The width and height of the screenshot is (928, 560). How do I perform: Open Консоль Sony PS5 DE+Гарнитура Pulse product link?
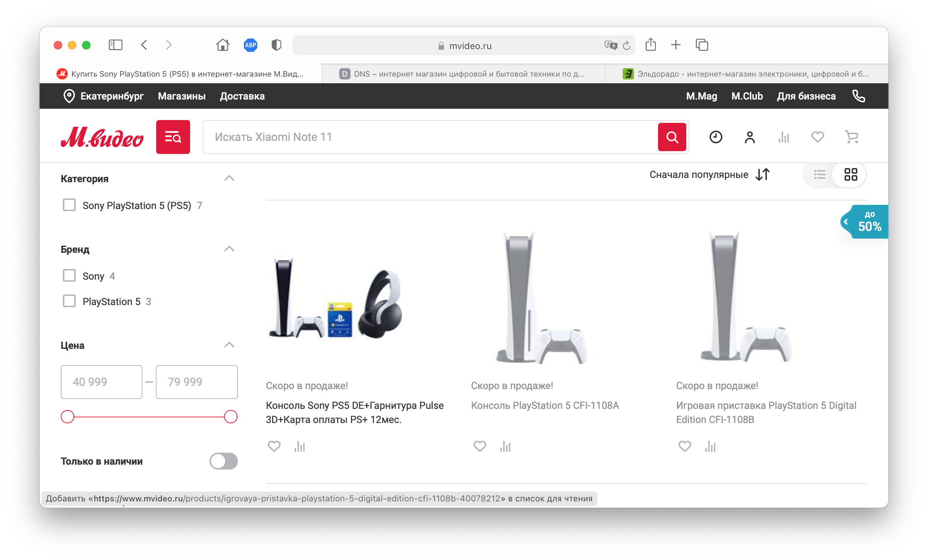click(355, 412)
